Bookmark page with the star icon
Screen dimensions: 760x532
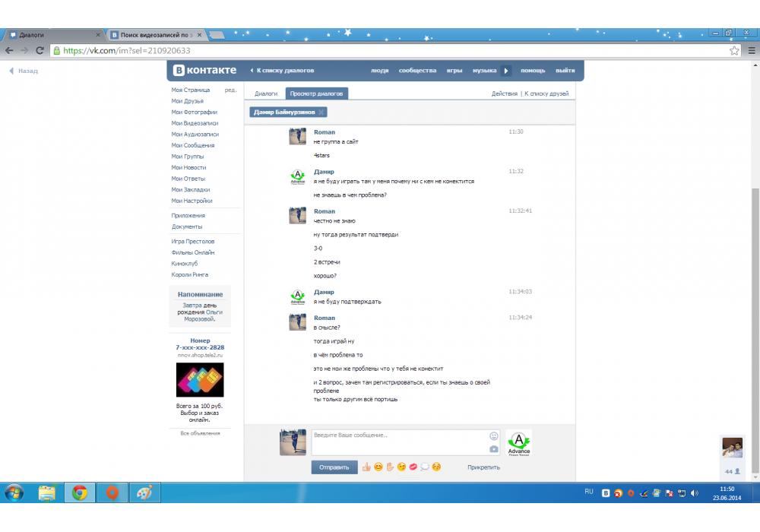(x=734, y=50)
